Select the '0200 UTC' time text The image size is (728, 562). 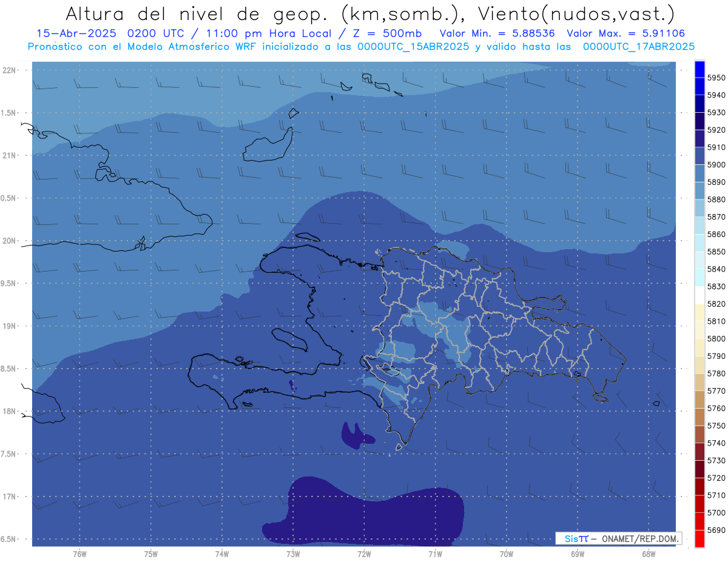(x=157, y=34)
